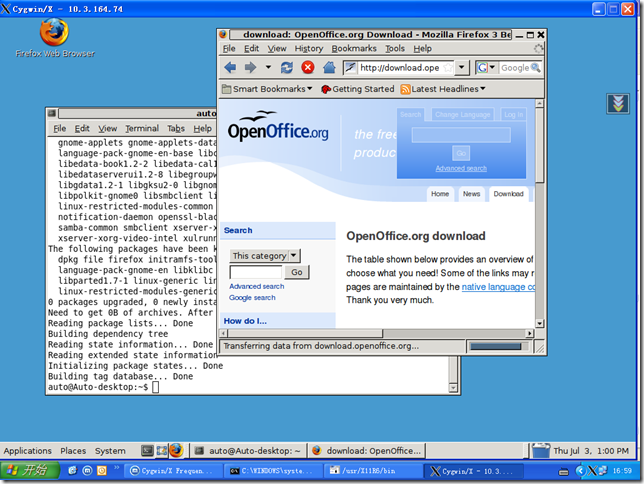Click the Getting Started bookmark
The height and width of the screenshot is (484, 644).
tap(356, 89)
